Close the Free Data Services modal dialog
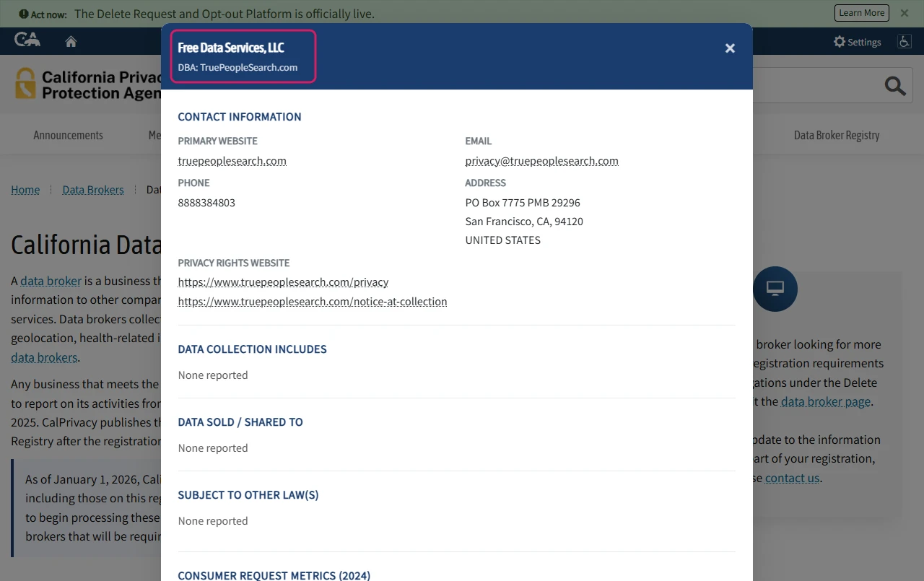 pyautogui.click(x=730, y=48)
